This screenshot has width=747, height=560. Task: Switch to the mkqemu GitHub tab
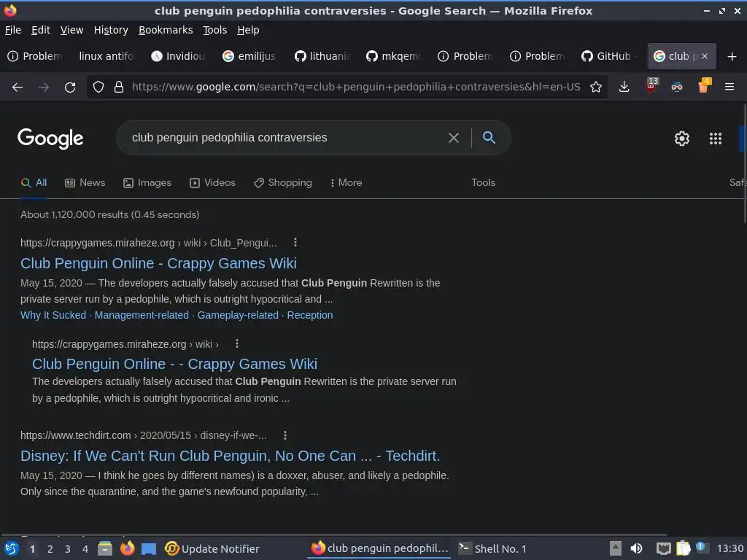point(393,56)
